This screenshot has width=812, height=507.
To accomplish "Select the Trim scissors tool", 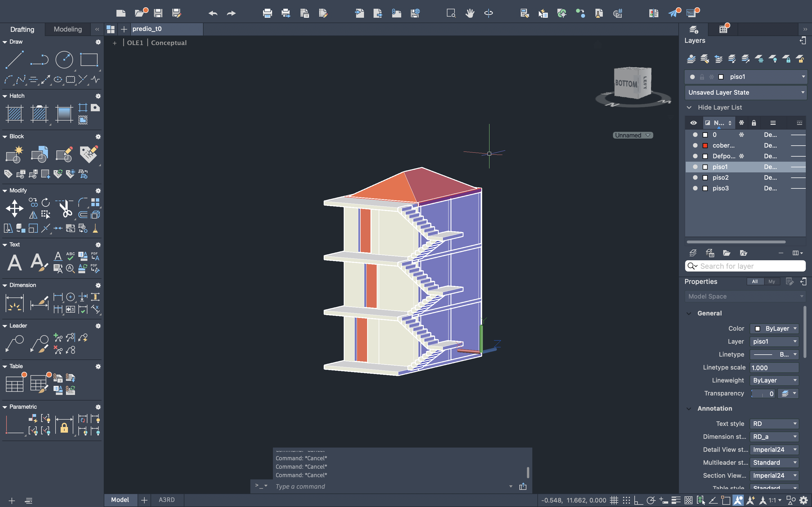I will tap(65, 208).
